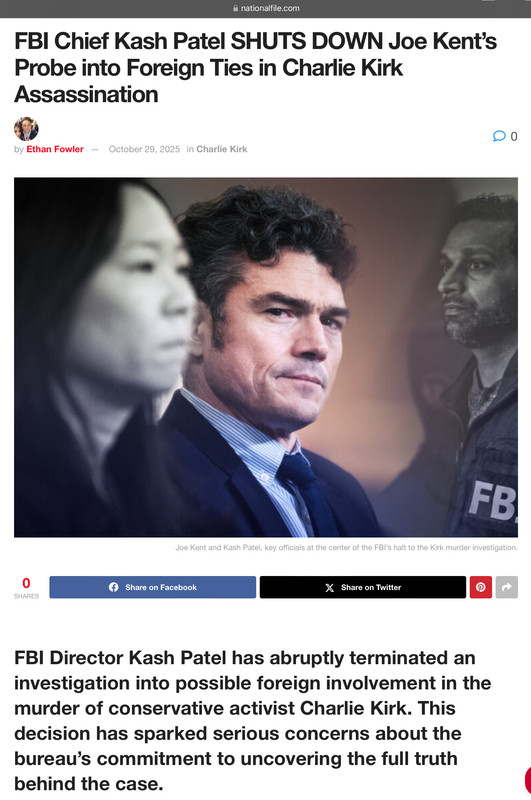Screen dimensions: 531x800
Task: Click the October 29, 2025 date
Action: pyautogui.click(x=144, y=149)
